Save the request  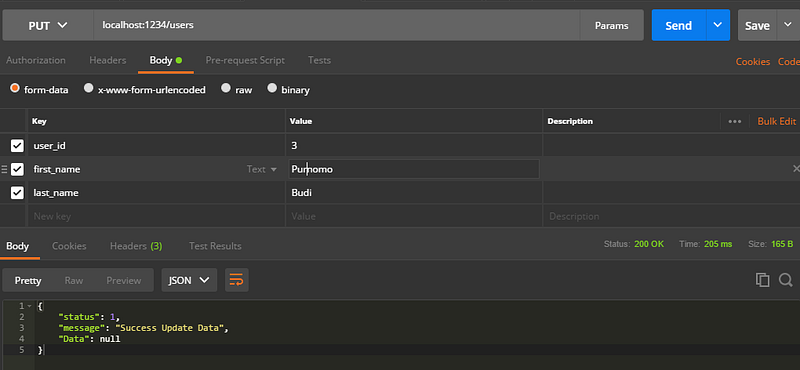(x=757, y=25)
